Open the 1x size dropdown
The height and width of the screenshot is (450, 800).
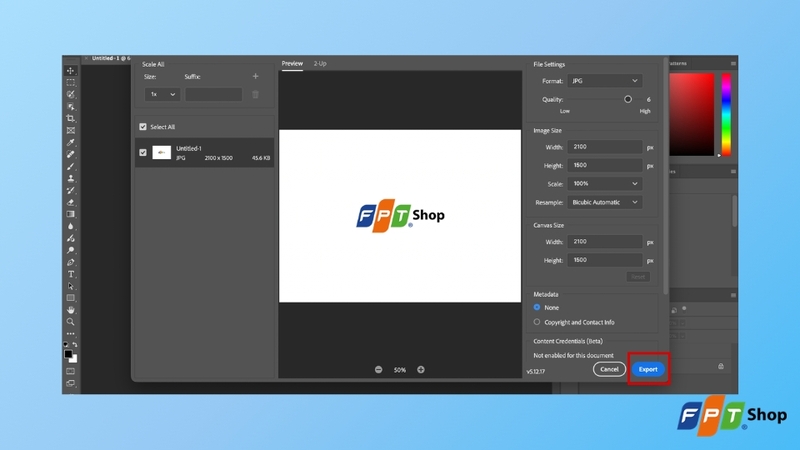pyautogui.click(x=162, y=94)
